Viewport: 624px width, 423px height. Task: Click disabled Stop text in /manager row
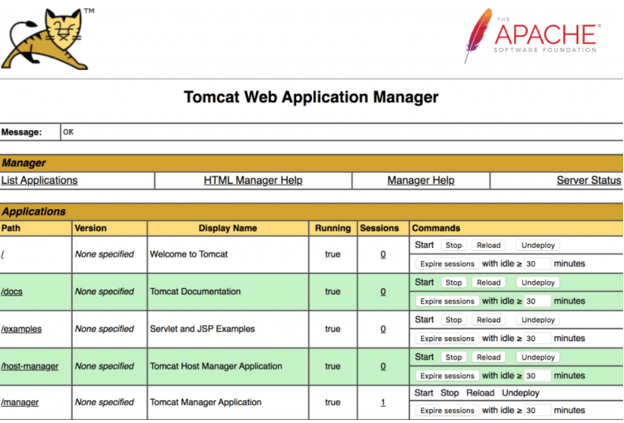pos(450,393)
